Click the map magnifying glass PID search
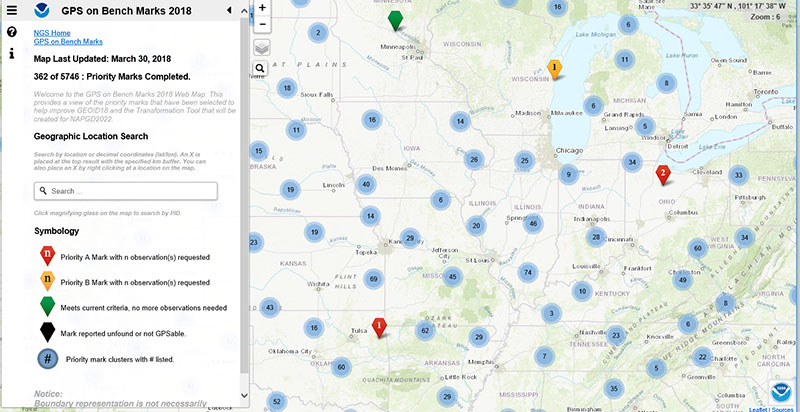 pyautogui.click(x=260, y=68)
